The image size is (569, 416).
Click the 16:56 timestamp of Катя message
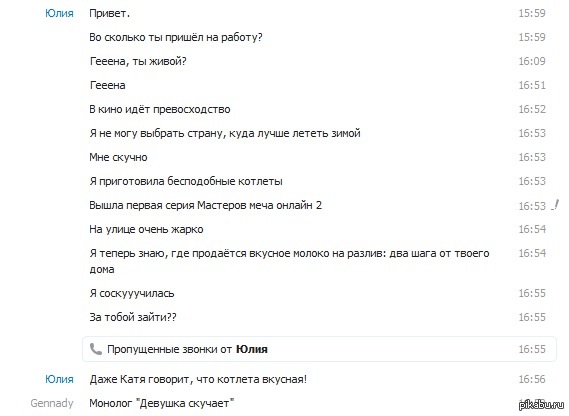click(532, 379)
